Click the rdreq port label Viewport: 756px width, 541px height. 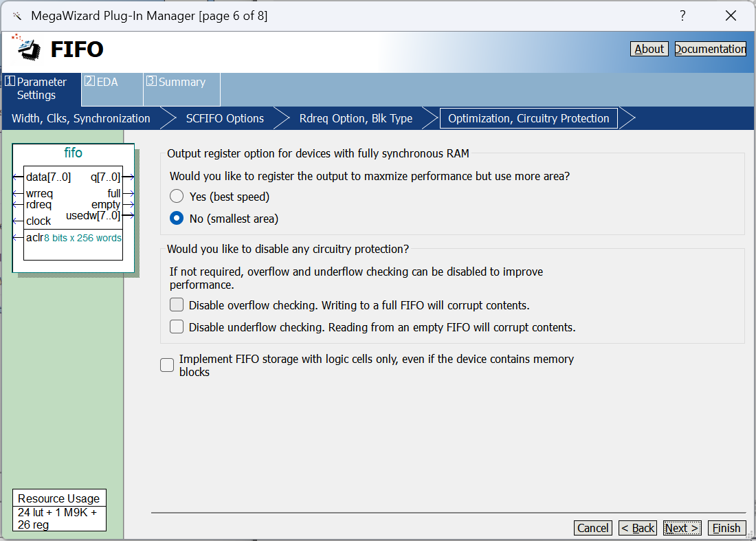pyautogui.click(x=38, y=204)
